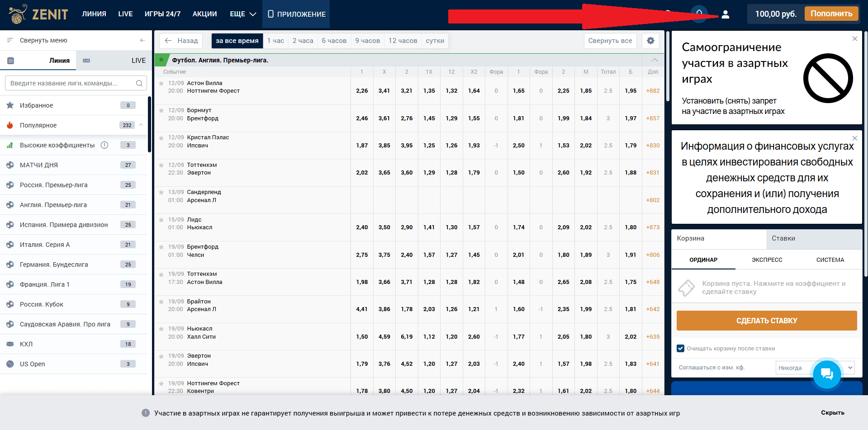Expand extra markets +802 for Сандерленд – Арсенал

pos(653,200)
